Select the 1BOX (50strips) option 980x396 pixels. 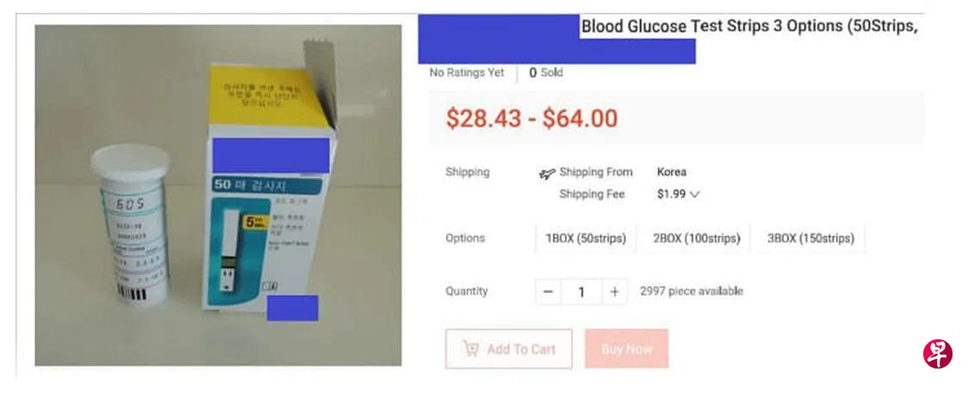[585, 239]
